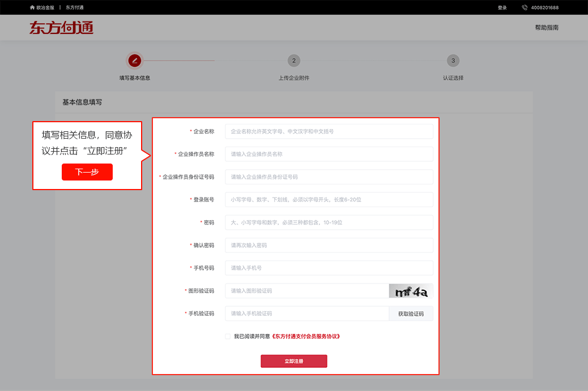Screen dimensions: 588x391
Task: Open 东方付通 link in top bar
Action: [x=75, y=7]
